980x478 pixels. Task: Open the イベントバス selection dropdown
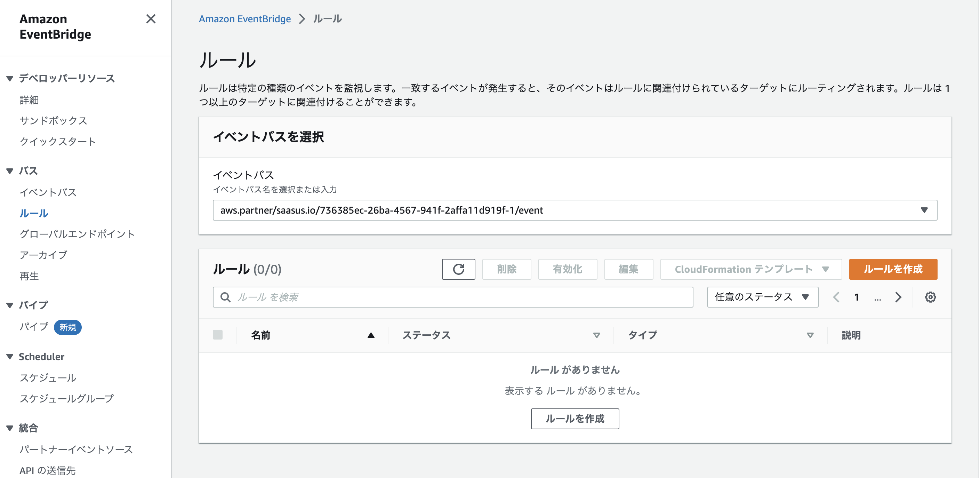click(x=575, y=210)
